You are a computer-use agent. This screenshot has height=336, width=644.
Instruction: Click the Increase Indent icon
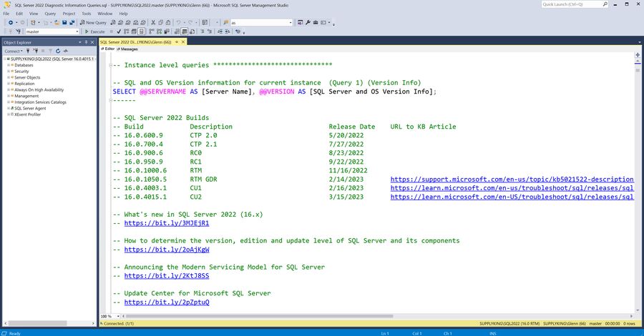tap(227, 31)
